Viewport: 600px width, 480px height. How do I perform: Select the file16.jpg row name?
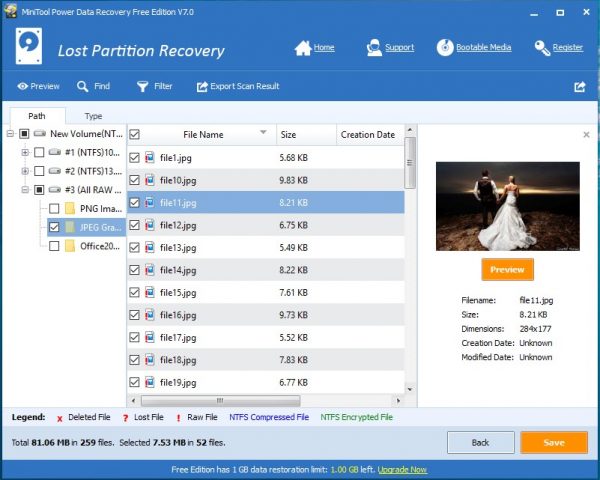[178, 315]
